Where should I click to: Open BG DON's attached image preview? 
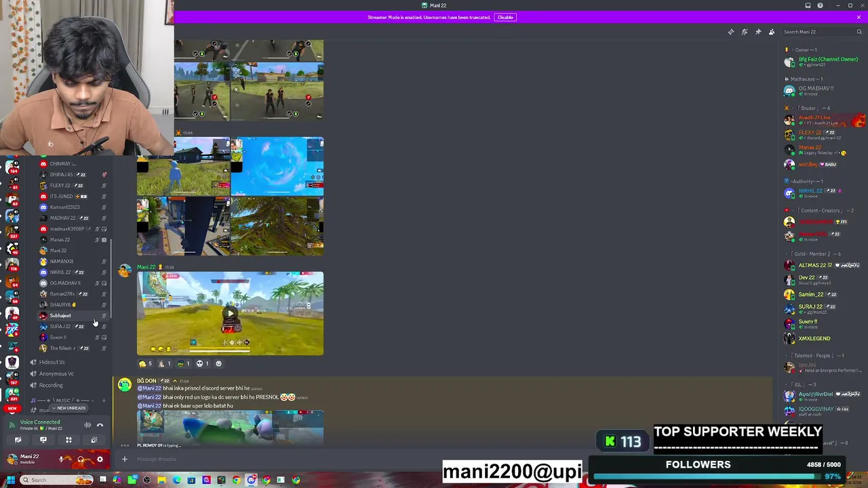click(x=230, y=427)
